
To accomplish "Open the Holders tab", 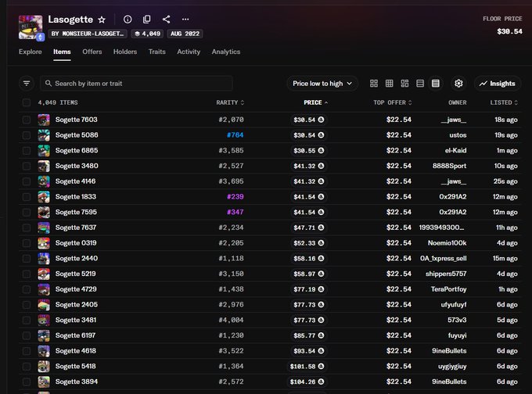I will click(125, 52).
